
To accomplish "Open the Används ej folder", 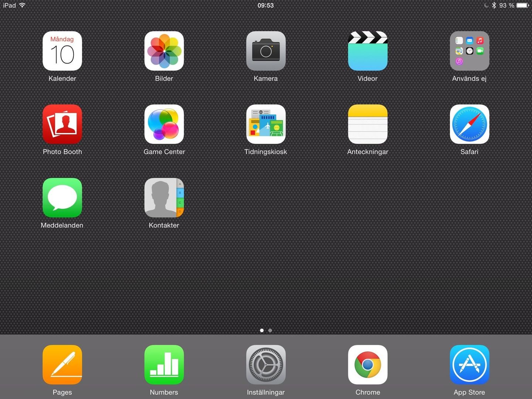I will point(469,51).
